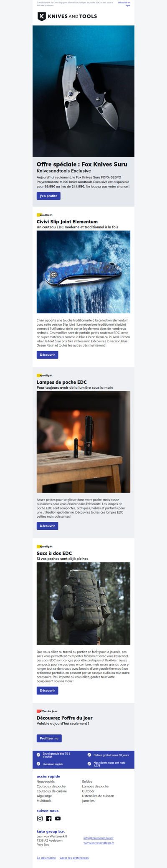Click checkmark icon beside Nos clients rating
The image size is (167, 868).
(x=89, y=764)
